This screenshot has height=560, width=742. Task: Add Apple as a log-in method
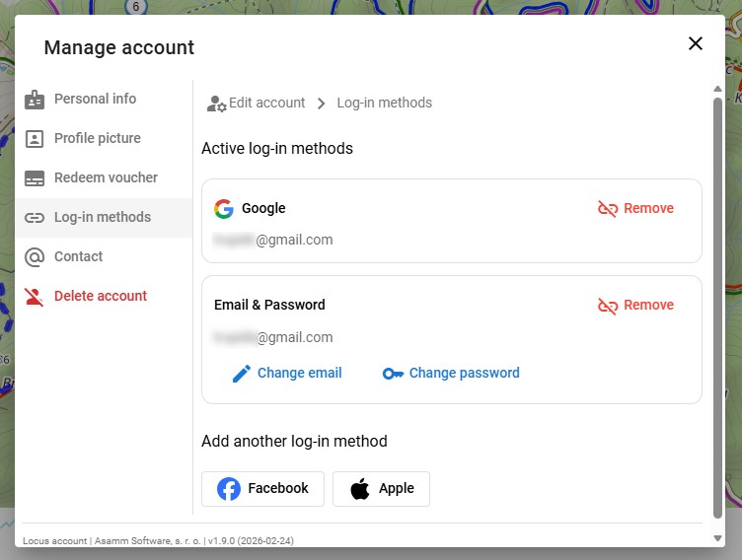(x=381, y=489)
